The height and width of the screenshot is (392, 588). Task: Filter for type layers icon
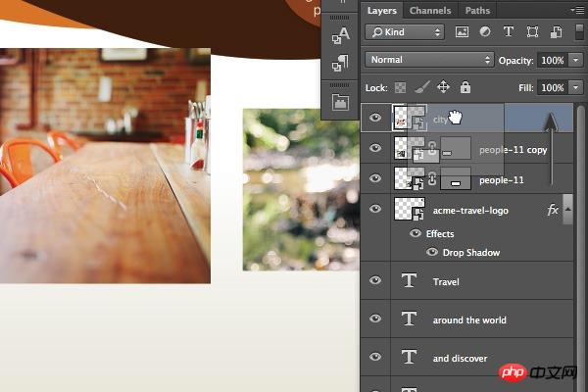click(509, 32)
